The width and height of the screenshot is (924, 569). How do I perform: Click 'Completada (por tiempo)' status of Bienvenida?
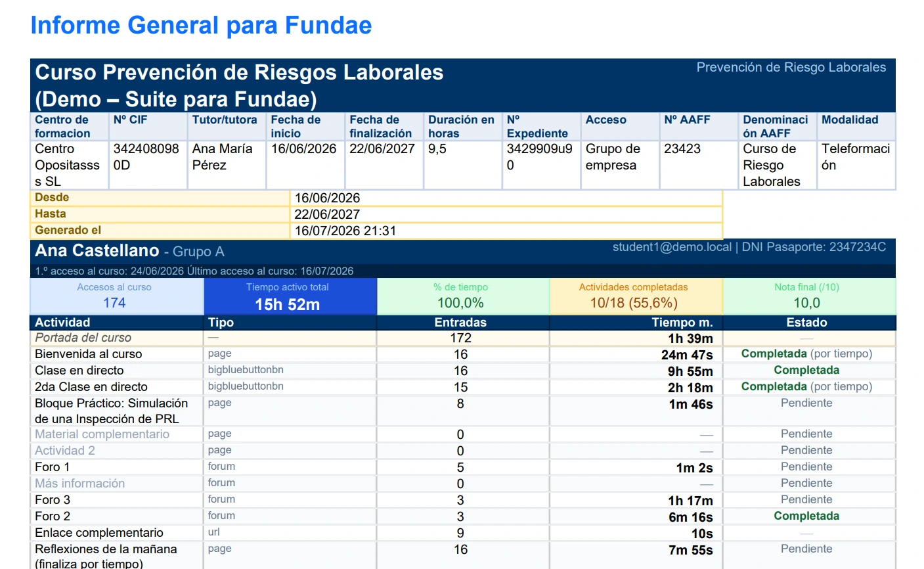806,354
